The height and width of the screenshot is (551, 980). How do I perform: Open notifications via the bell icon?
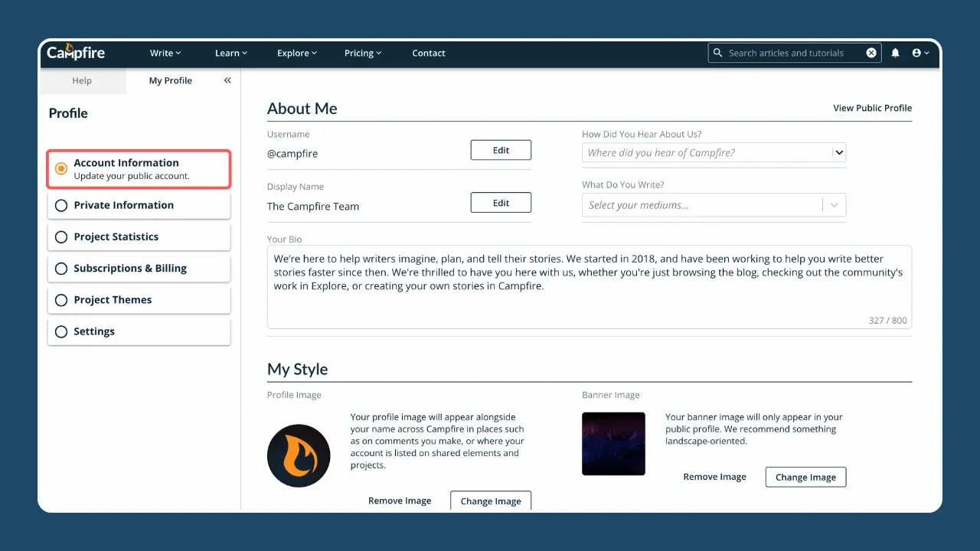pyautogui.click(x=895, y=53)
